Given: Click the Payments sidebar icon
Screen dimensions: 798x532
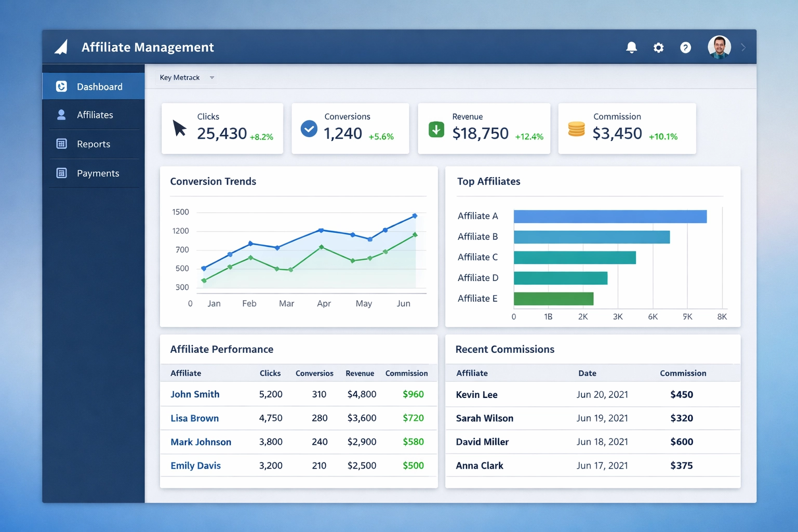Looking at the screenshot, I should 61,173.
